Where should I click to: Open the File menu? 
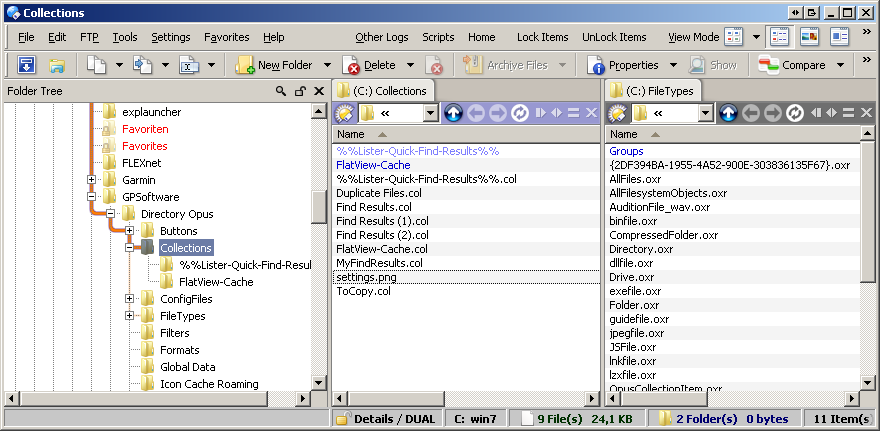point(26,37)
